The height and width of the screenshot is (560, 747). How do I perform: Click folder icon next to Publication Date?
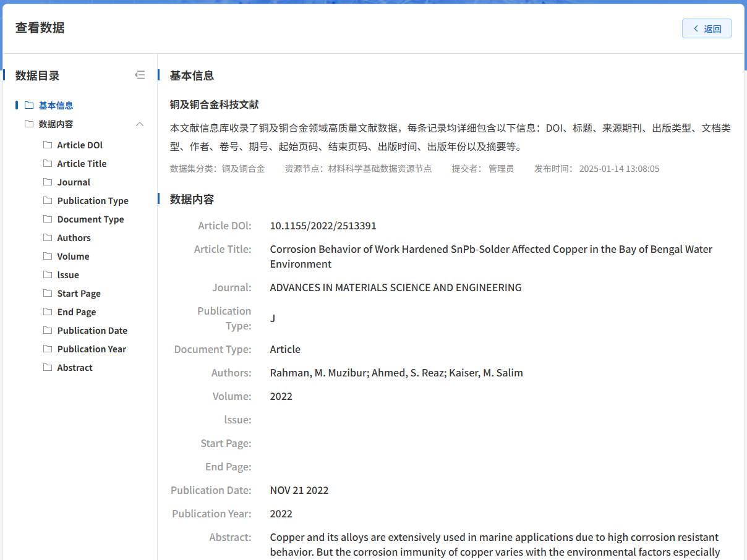tap(48, 331)
